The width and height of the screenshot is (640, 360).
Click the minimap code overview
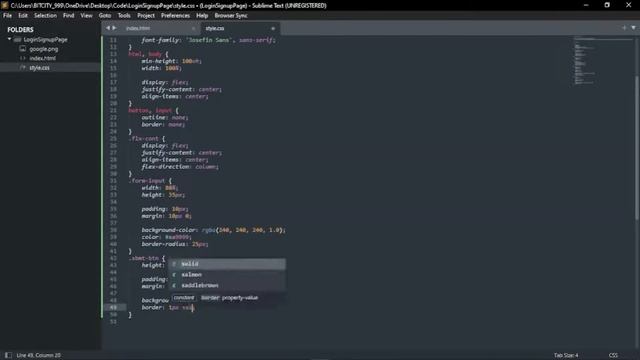tap(602, 61)
